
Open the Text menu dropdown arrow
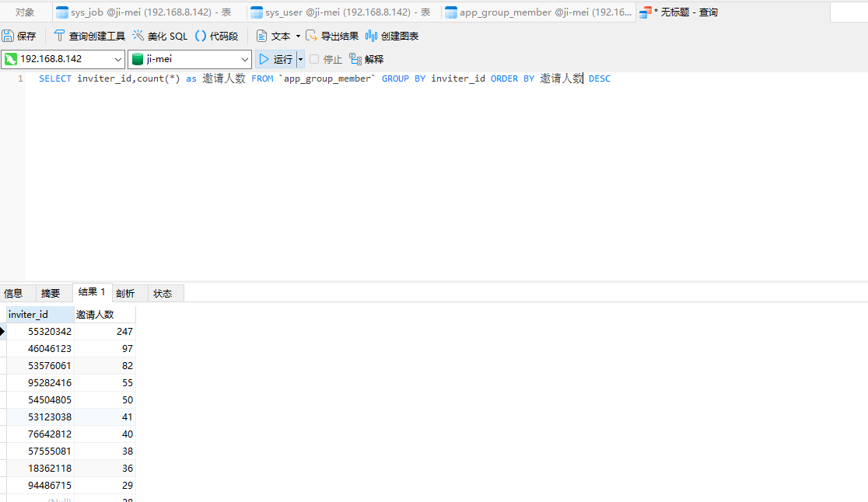pyautogui.click(x=298, y=37)
